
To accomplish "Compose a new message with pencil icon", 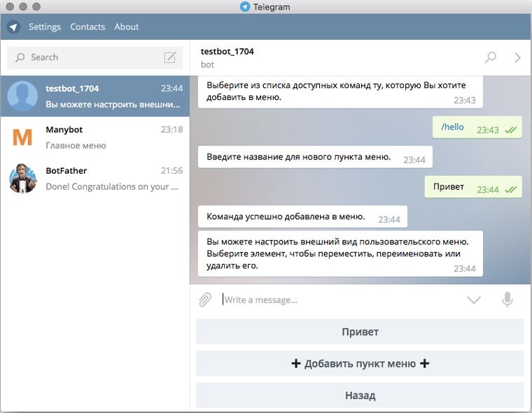I will (169, 57).
